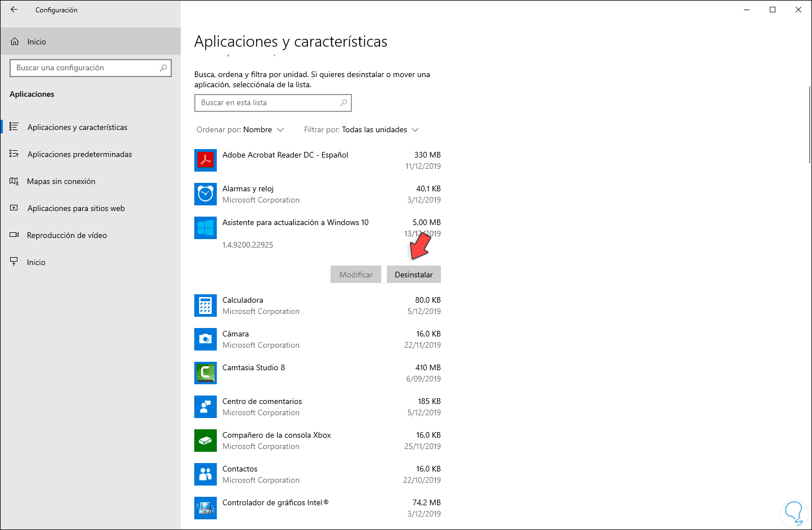This screenshot has height=530, width=812.
Task: Select the Cámara app name
Action: coord(235,334)
